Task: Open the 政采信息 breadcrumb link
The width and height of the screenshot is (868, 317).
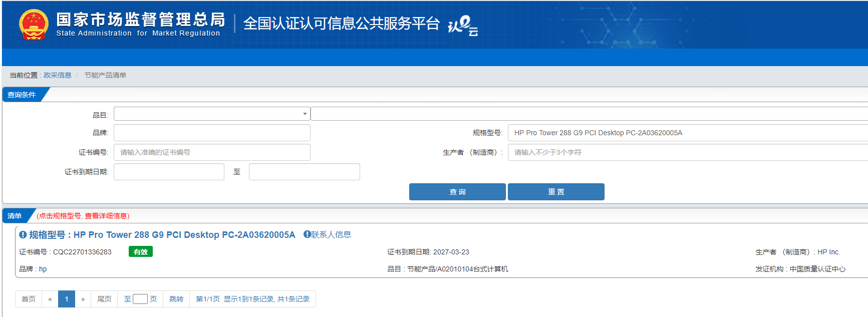Action: [58, 75]
